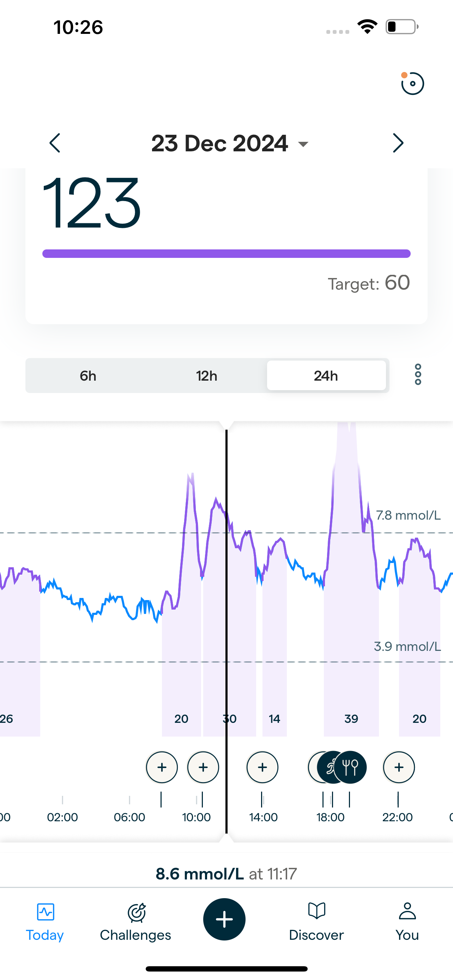453x980 pixels.
Task: Select the 24h chart range
Action: tap(326, 376)
